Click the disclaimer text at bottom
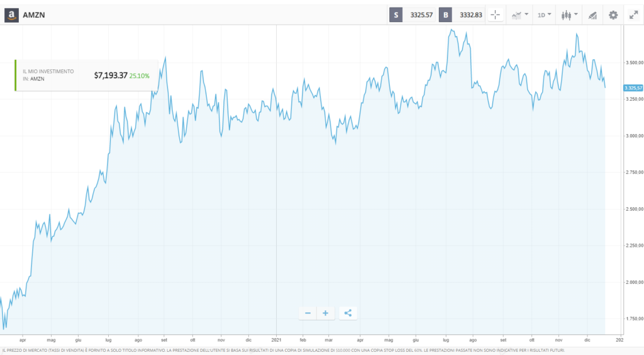The height and width of the screenshot is (355, 644). click(x=284, y=350)
